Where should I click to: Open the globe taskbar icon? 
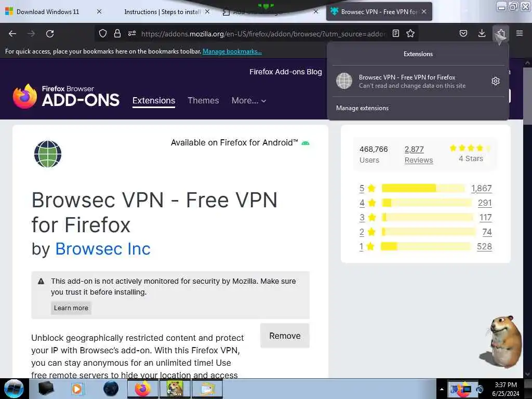pyautogui.click(x=111, y=389)
